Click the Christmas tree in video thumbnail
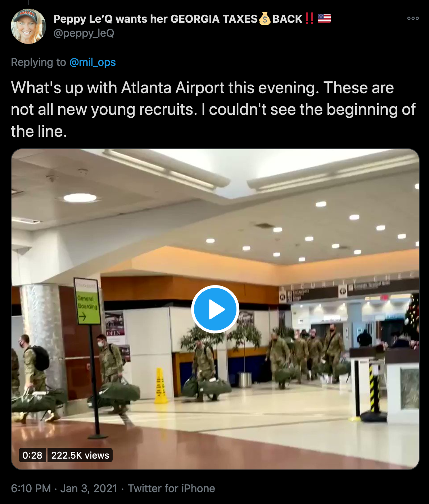 412,313
